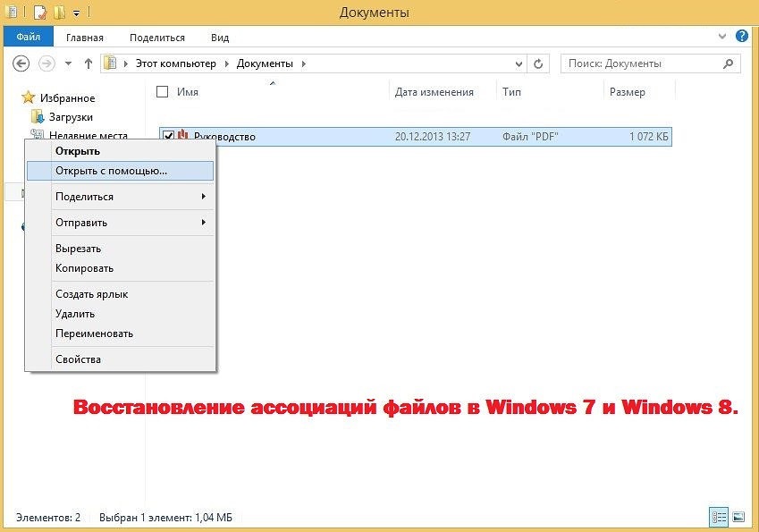Image resolution: width=759 pixels, height=532 pixels.
Task: Click the Explorer window icon in title bar
Action: pos(11,12)
